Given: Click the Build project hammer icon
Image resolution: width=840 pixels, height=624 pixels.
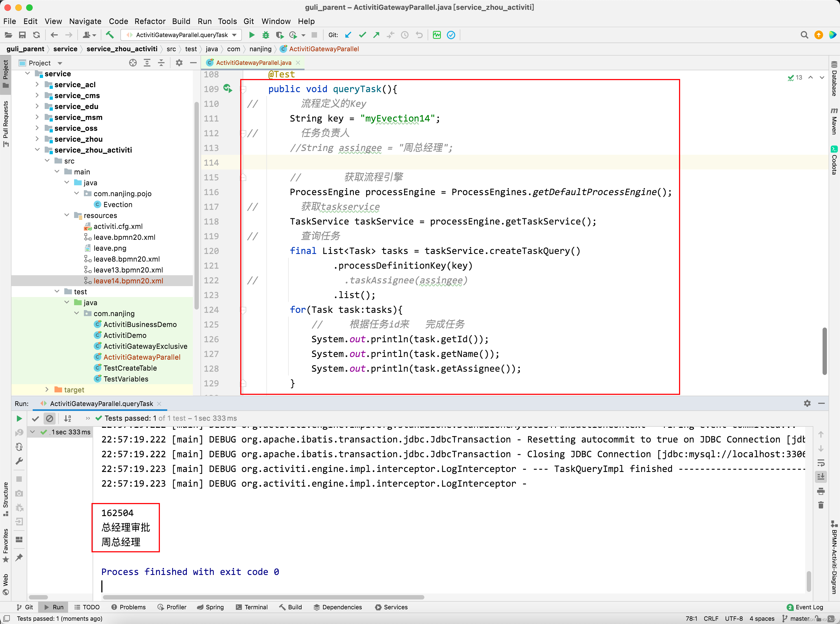Looking at the screenshot, I should (109, 35).
